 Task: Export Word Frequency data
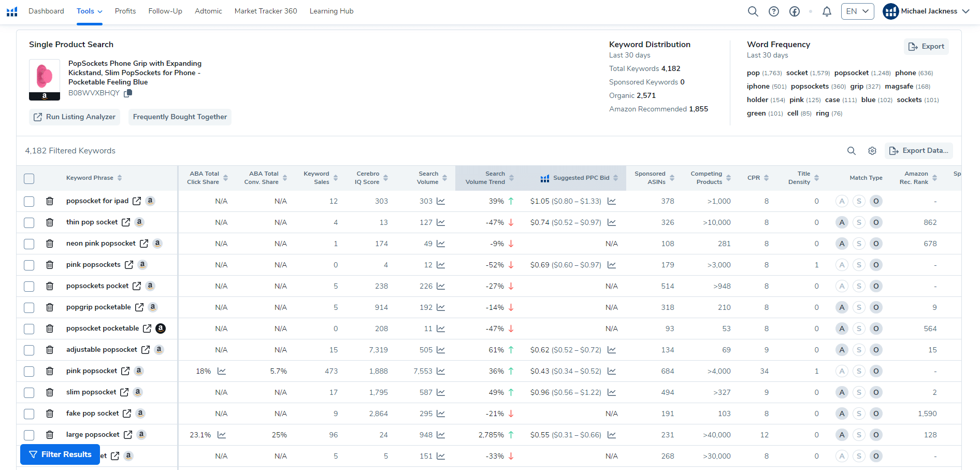[927, 47]
